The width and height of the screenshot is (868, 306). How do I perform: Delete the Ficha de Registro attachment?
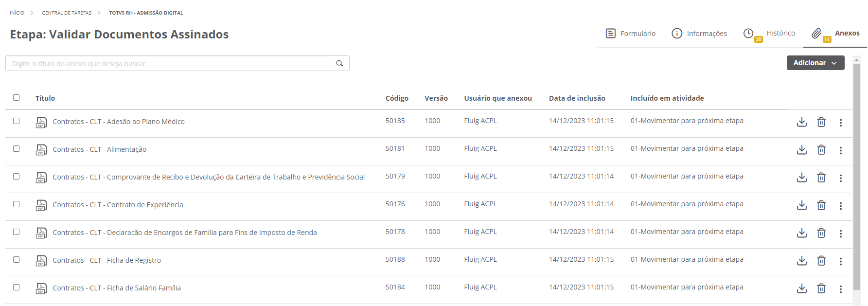[x=821, y=261]
